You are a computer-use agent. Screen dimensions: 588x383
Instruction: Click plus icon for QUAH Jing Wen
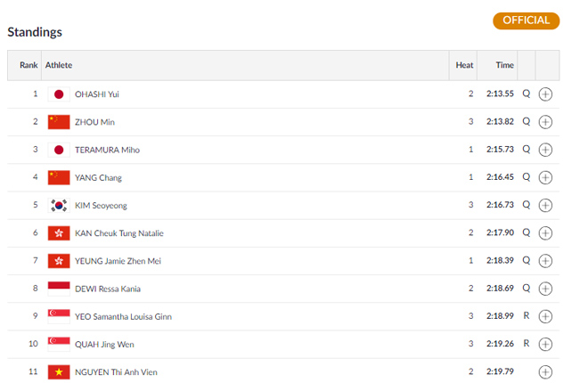coord(546,344)
